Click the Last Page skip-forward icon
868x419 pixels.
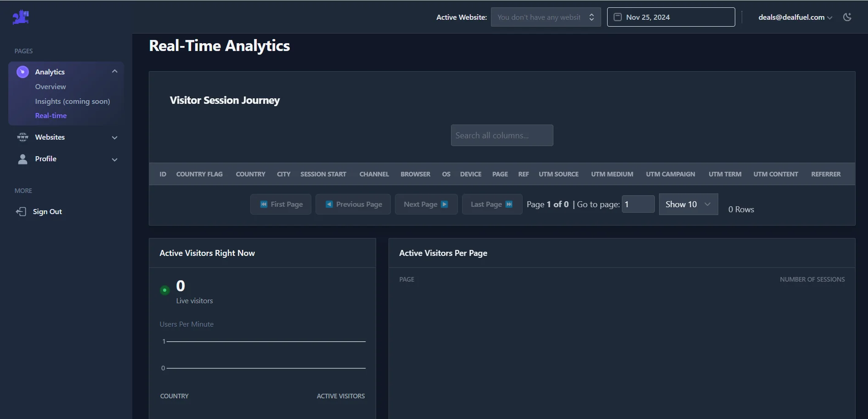pos(509,204)
